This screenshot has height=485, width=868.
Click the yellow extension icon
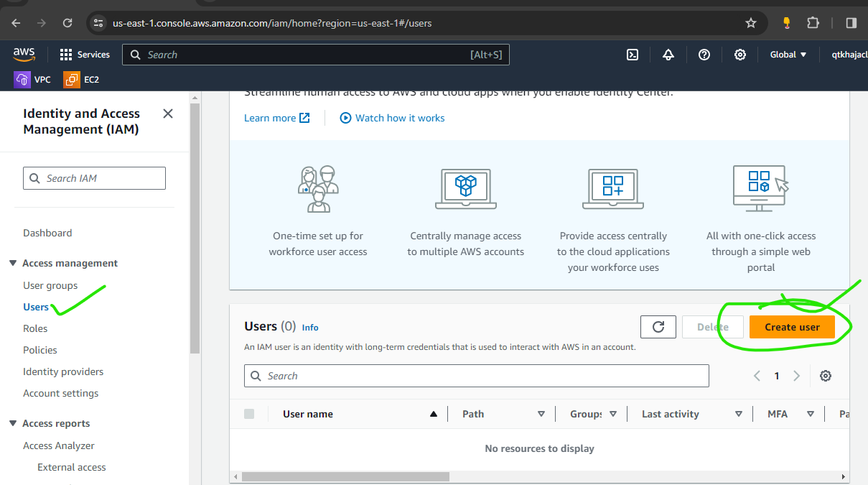(x=787, y=23)
